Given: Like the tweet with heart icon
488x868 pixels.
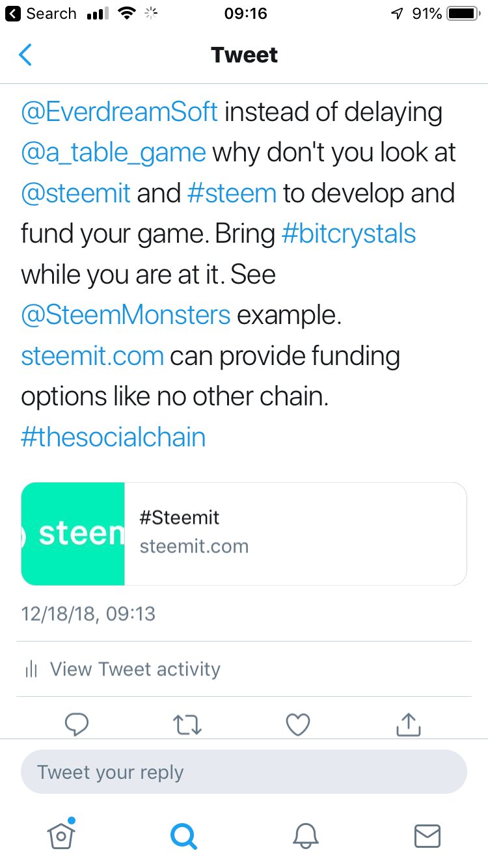Looking at the screenshot, I should 298,724.
